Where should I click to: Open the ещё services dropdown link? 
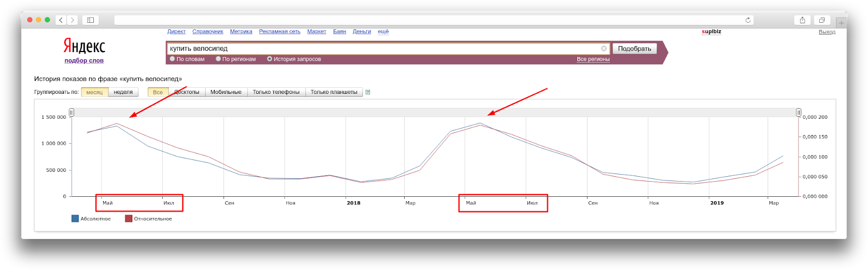click(x=383, y=31)
